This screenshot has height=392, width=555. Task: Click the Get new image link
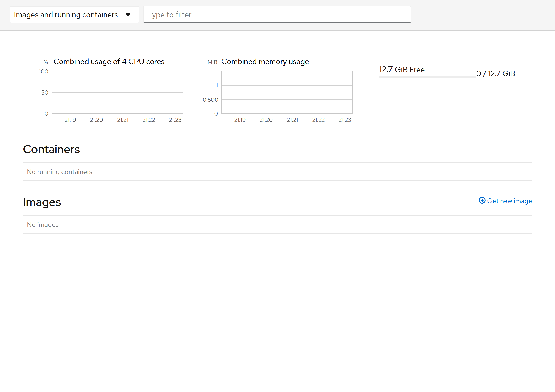click(509, 201)
